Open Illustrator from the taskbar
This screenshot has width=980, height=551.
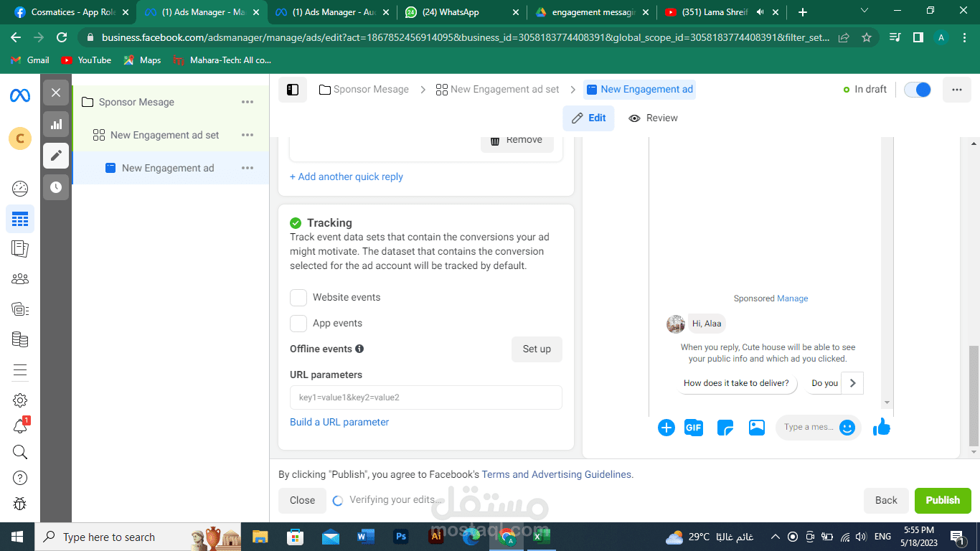[435, 536]
